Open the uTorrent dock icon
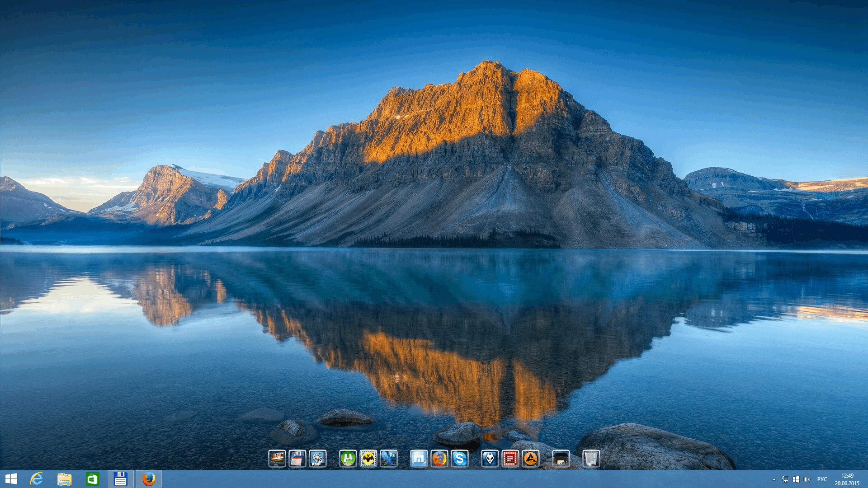The width and height of the screenshot is (868, 488). pos(348,459)
